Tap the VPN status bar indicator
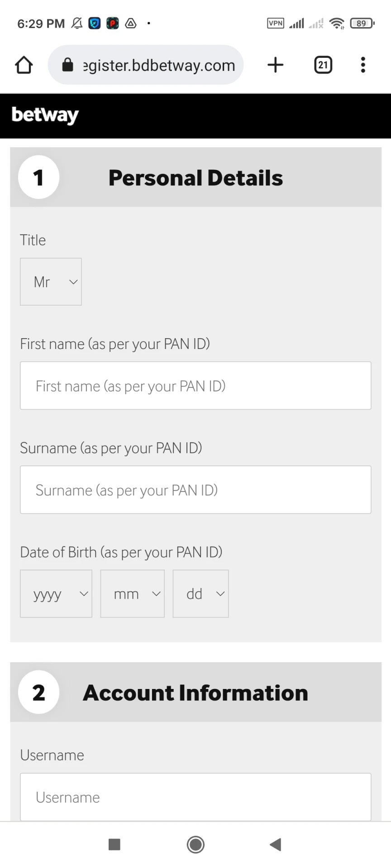Screen dimensions: 391x868 point(276,23)
